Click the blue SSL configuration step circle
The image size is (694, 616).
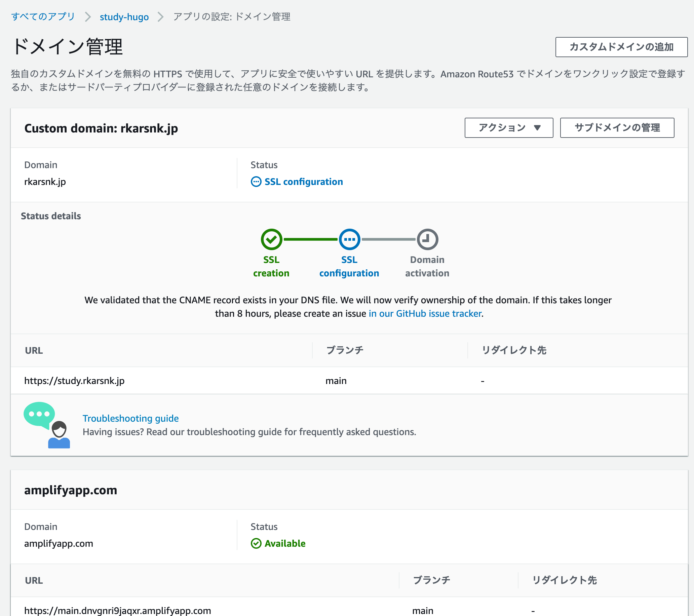point(349,239)
